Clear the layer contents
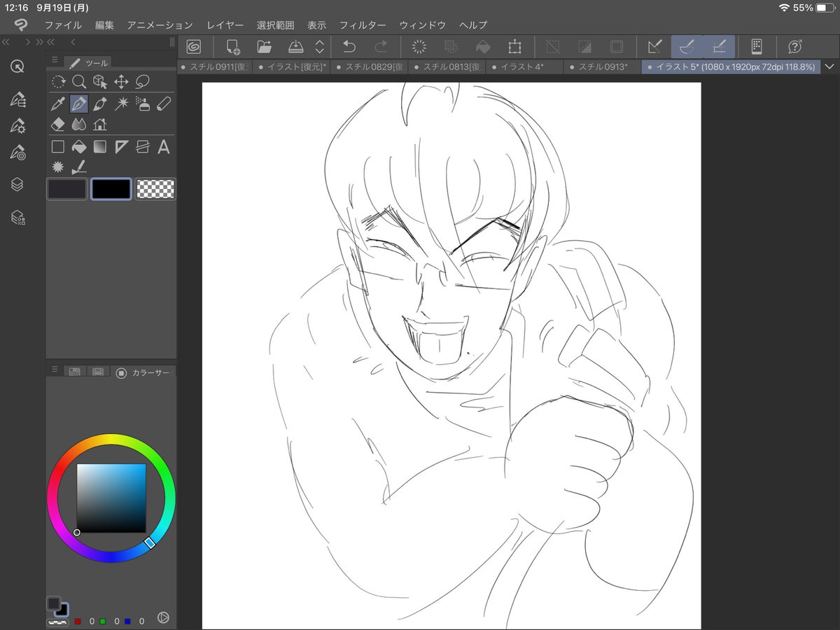This screenshot has height=630, width=840. (x=419, y=47)
